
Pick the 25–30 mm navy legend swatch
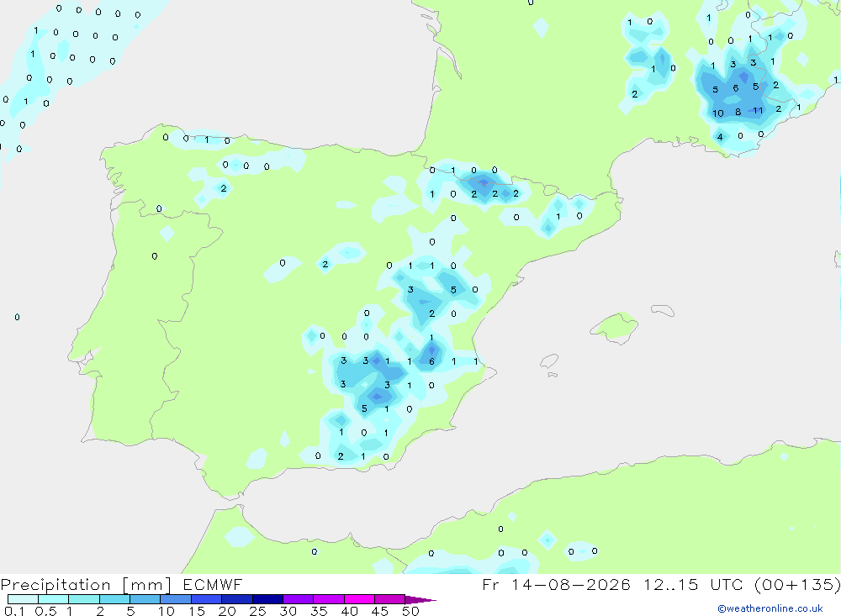(267, 599)
